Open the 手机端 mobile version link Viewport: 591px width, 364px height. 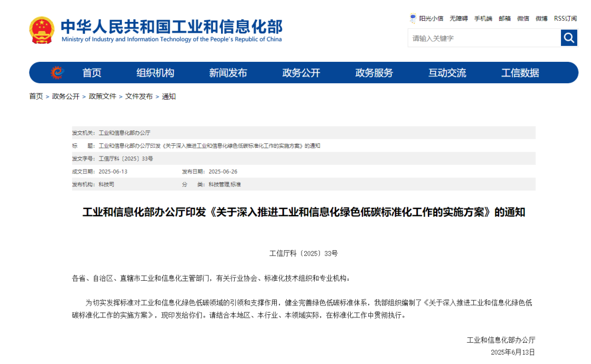483,19
